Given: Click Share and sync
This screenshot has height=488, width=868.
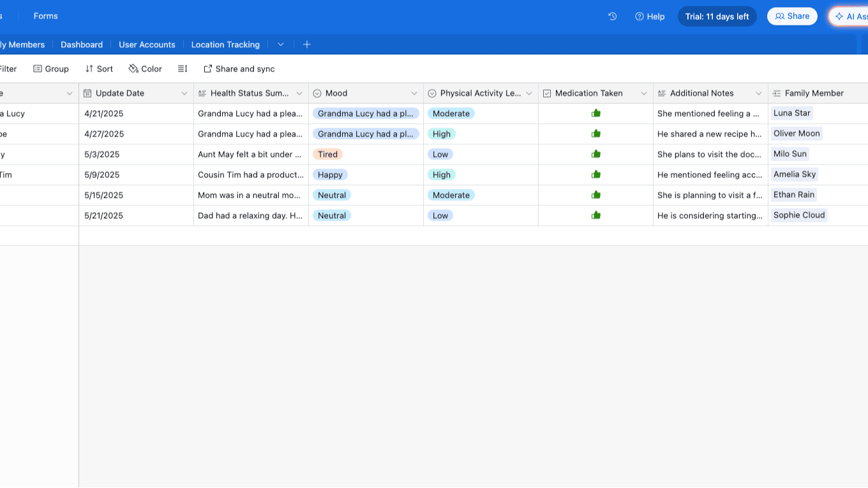Looking at the screenshot, I should coord(239,69).
